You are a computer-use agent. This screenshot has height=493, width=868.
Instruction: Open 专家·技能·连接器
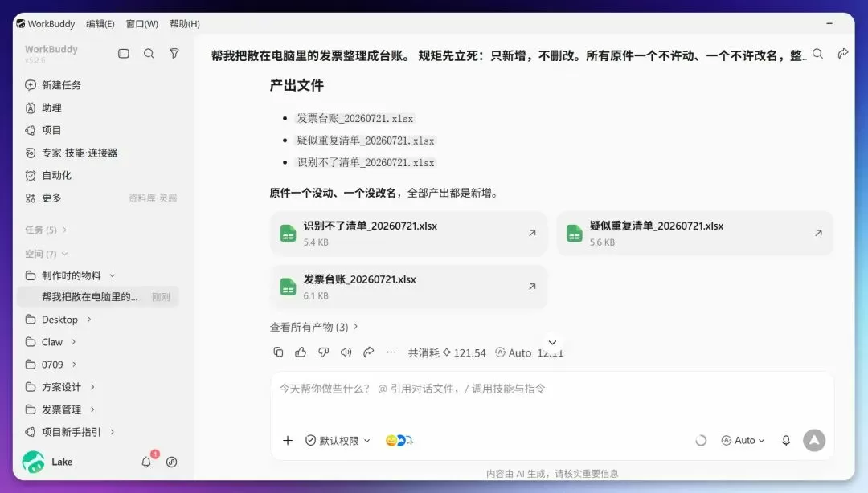click(72, 153)
